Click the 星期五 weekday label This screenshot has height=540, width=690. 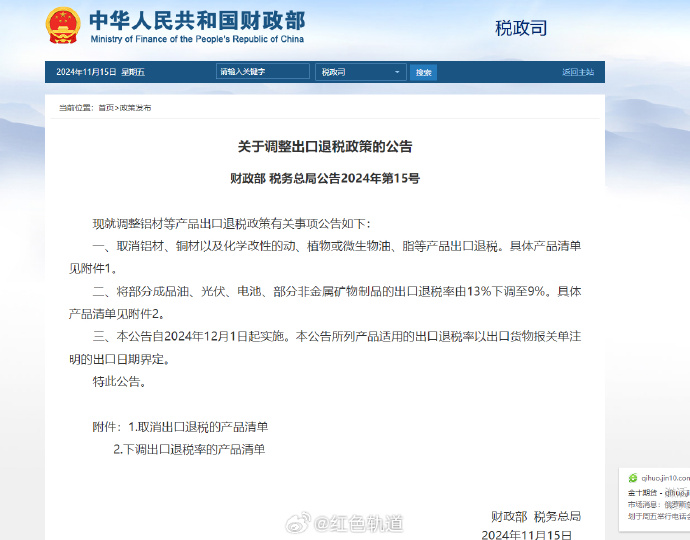click(x=133, y=72)
